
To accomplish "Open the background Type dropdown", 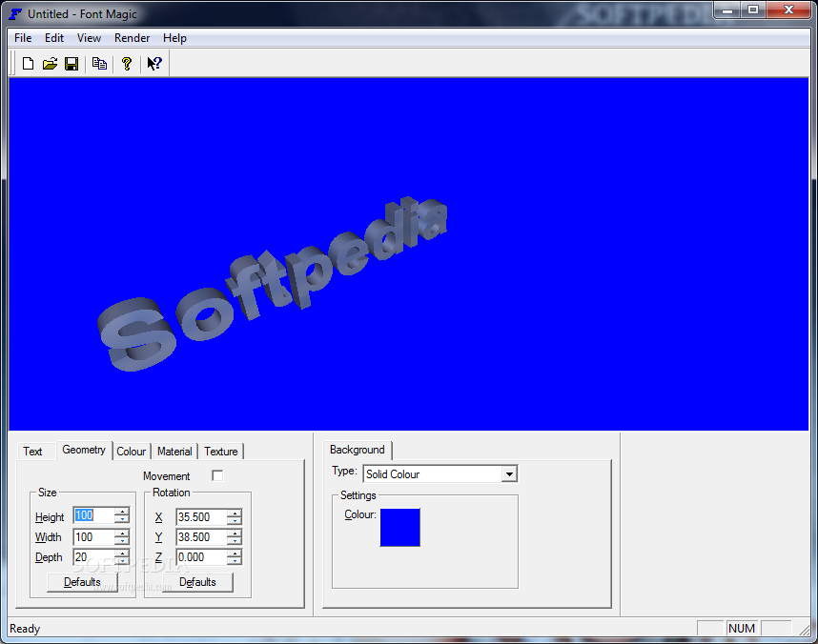I will pyautogui.click(x=509, y=474).
